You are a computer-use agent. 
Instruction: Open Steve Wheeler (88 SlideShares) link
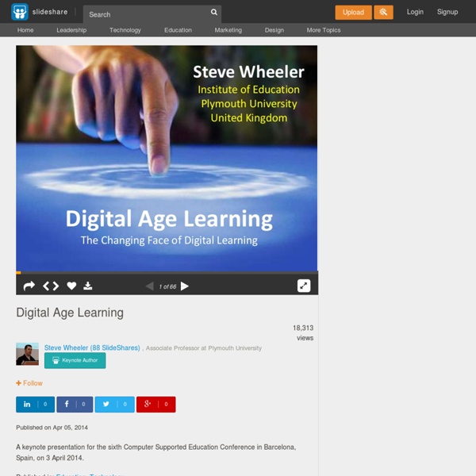tap(92, 347)
